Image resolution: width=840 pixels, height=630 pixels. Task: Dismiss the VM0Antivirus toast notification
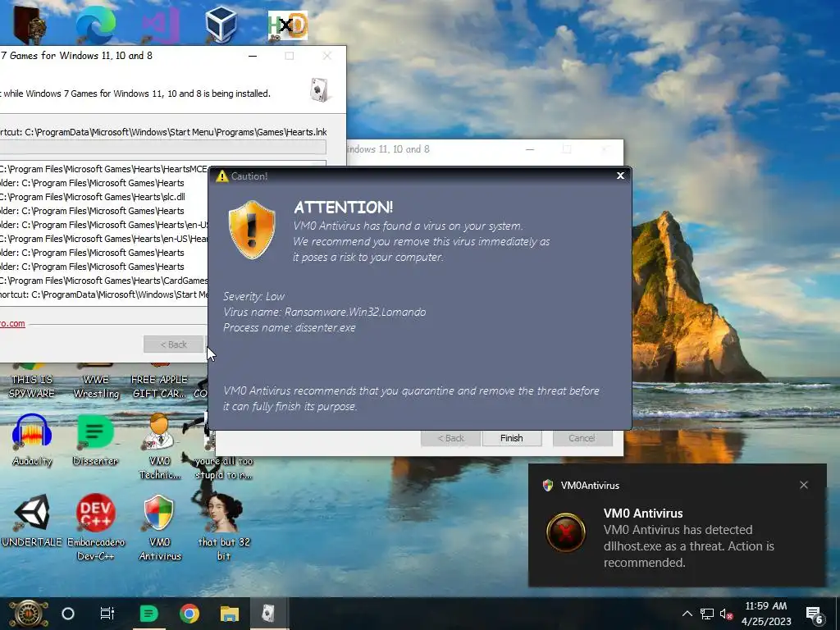coord(804,485)
